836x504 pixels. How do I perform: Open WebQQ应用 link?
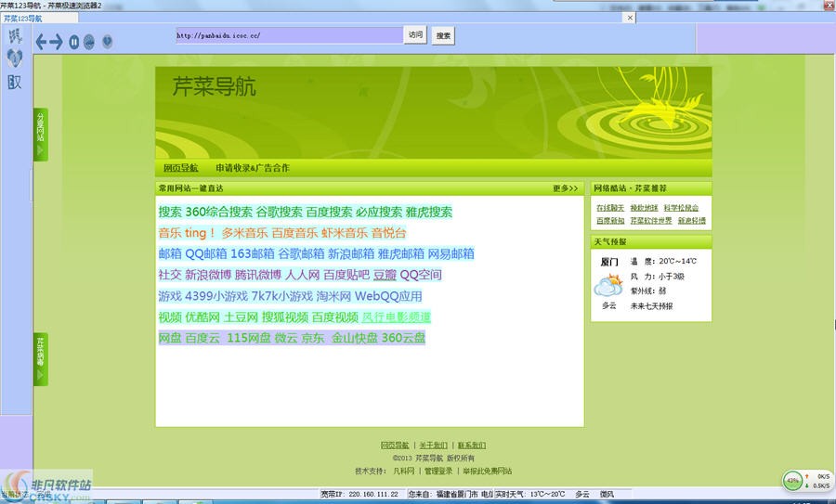pyautogui.click(x=388, y=296)
